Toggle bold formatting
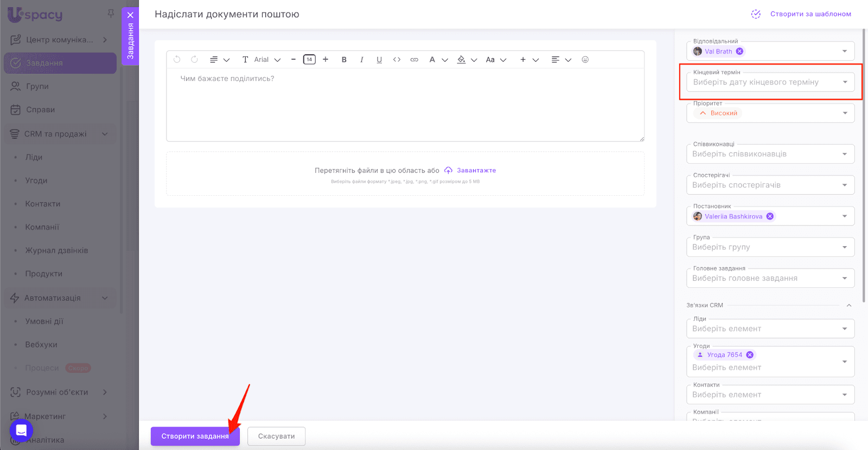The width and height of the screenshot is (868, 450). pos(344,60)
